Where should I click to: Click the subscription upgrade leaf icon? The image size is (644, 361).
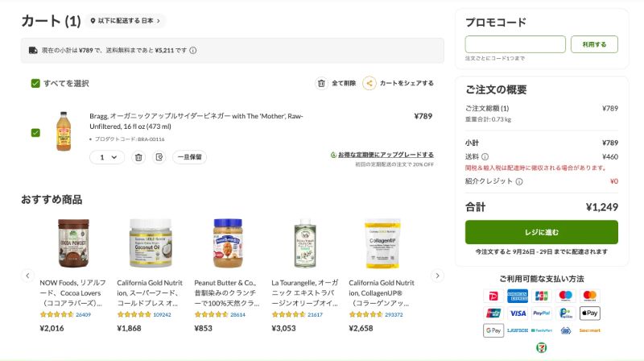pos(332,155)
